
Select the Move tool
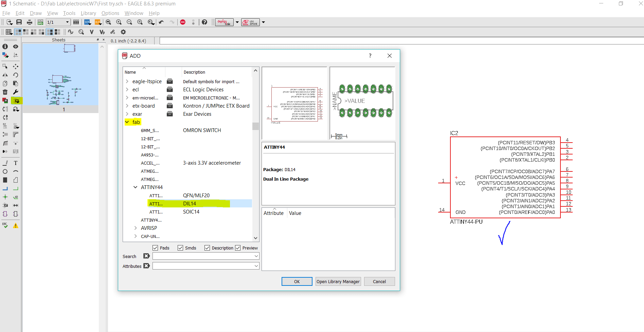tap(16, 67)
